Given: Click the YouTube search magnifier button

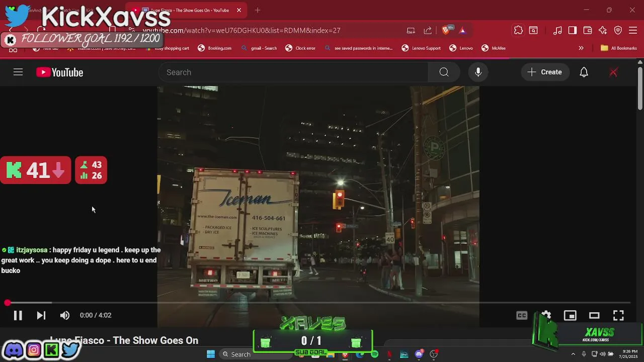Looking at the screenshot, I should click(444, 72).
